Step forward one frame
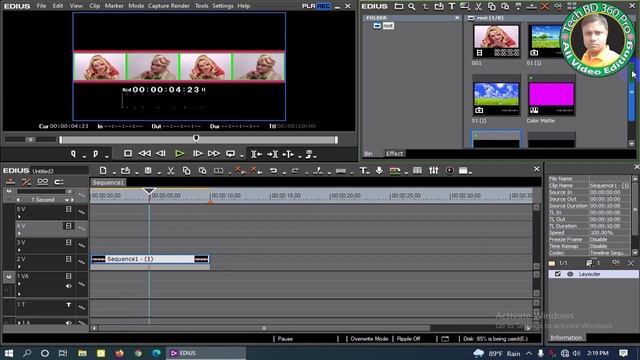Viewport: 640px width, 360px height. coord(198,154)
